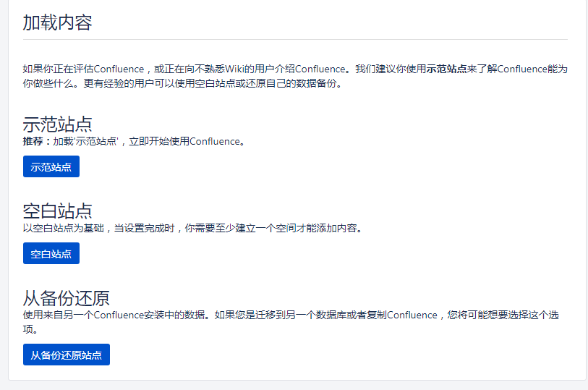
Task: Click the description starting 以空白站点为基础
Action: coord(193,228)
